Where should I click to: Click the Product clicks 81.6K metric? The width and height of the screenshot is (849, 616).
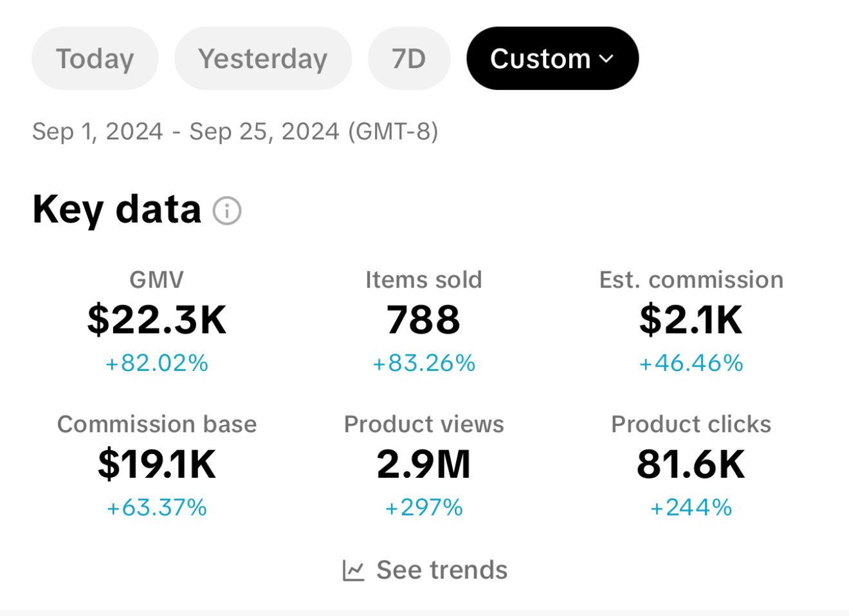[691, 464]
